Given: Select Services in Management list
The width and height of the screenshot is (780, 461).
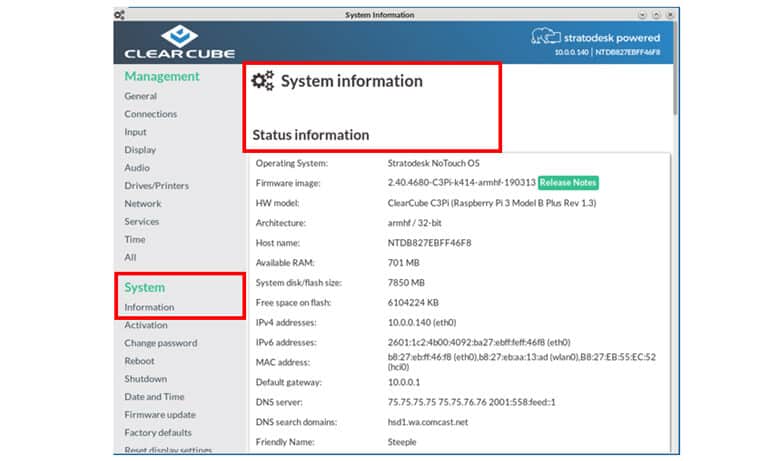Looking at the screenshot, I should tap(142, 221).
